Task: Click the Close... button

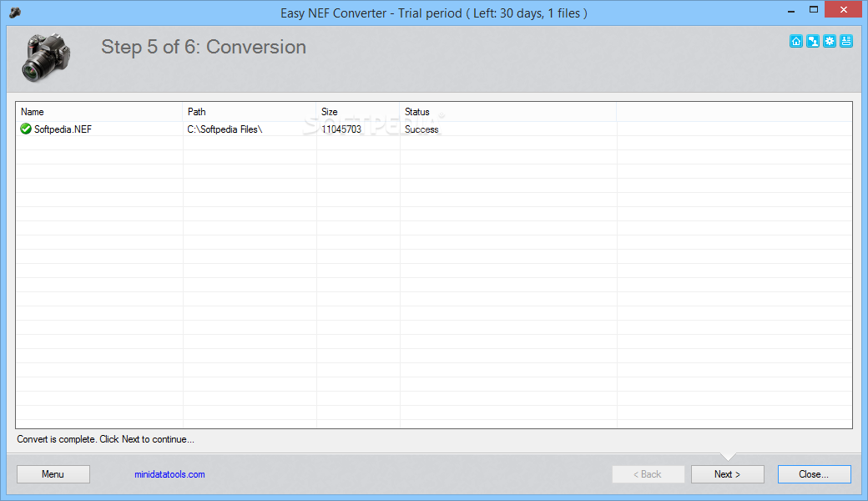Action: 814,474
